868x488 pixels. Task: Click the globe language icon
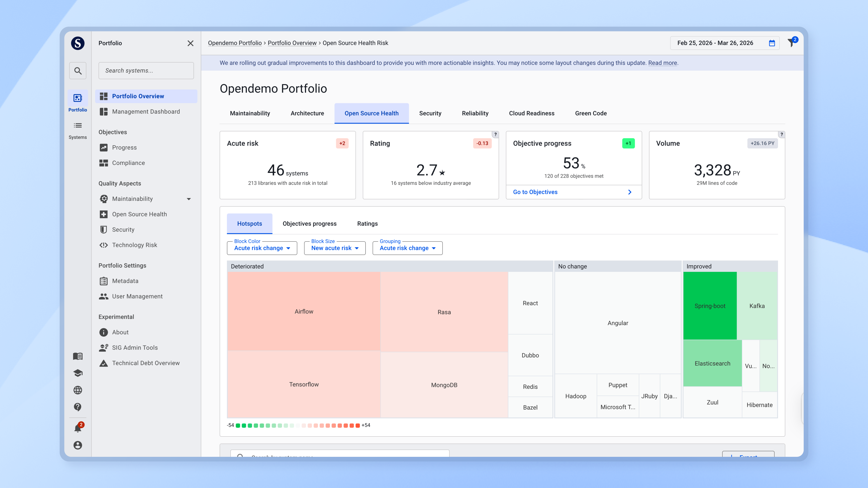[78, 390]
